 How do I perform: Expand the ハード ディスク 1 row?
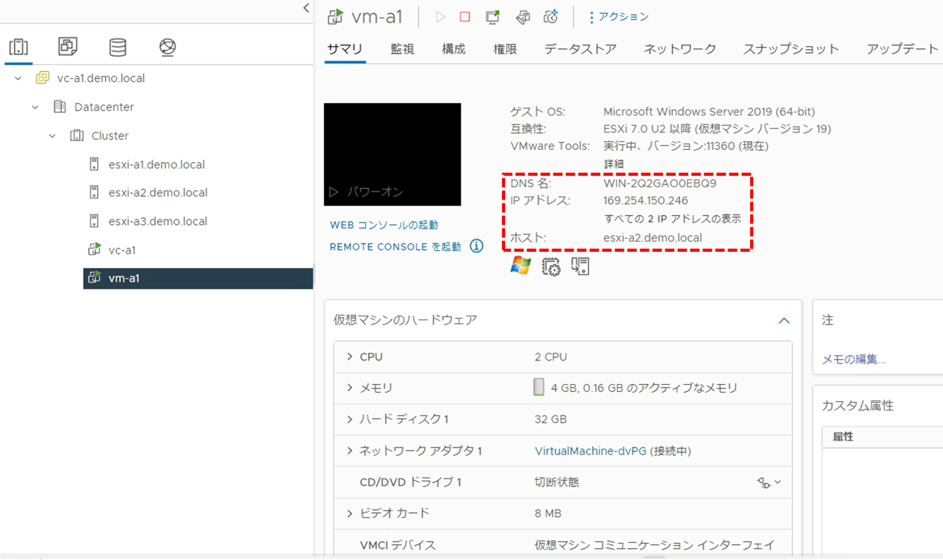pos(349,420)
